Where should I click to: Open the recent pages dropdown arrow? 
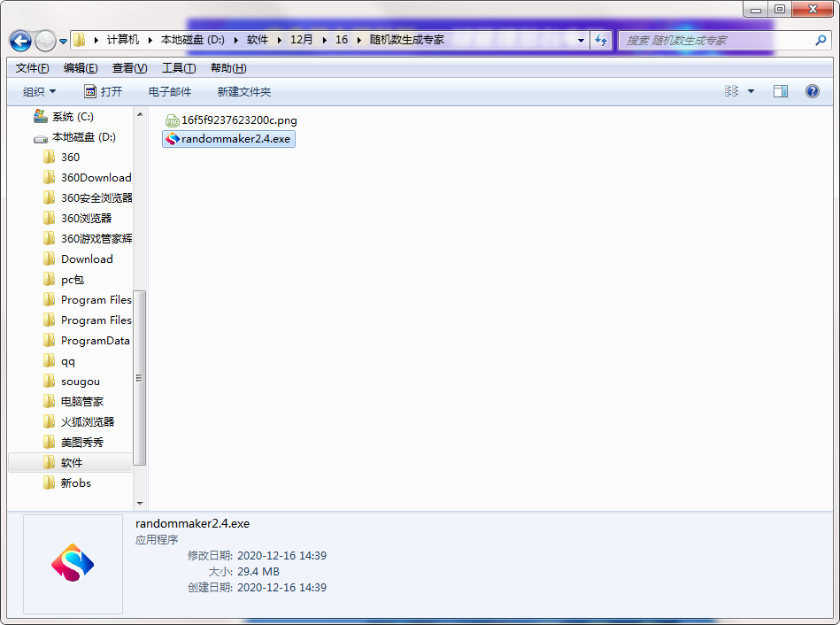[x=63, y=42]
